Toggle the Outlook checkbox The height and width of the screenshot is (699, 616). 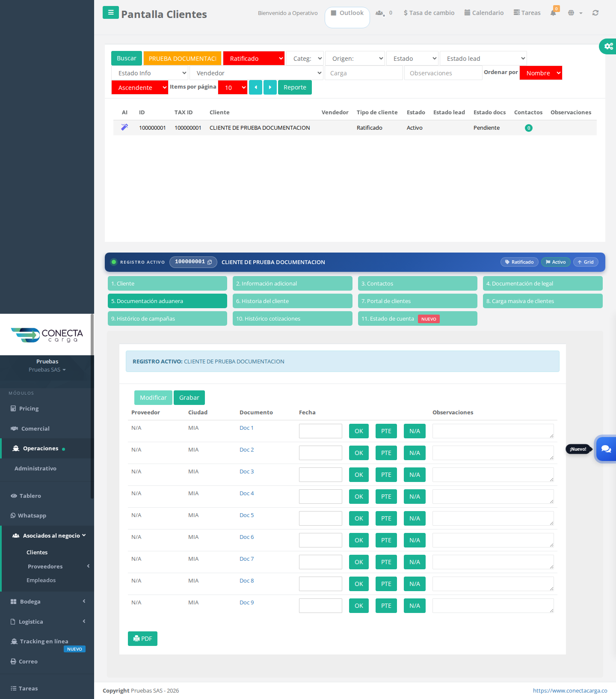pos(334,13)
